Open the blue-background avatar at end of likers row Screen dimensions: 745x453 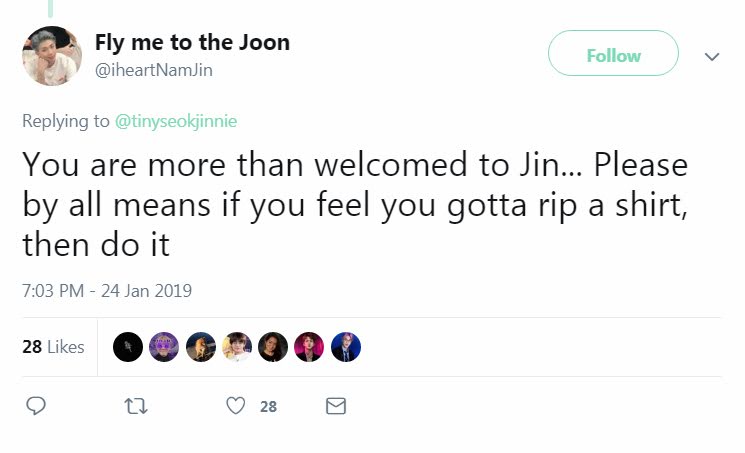[x=346, y=347]
